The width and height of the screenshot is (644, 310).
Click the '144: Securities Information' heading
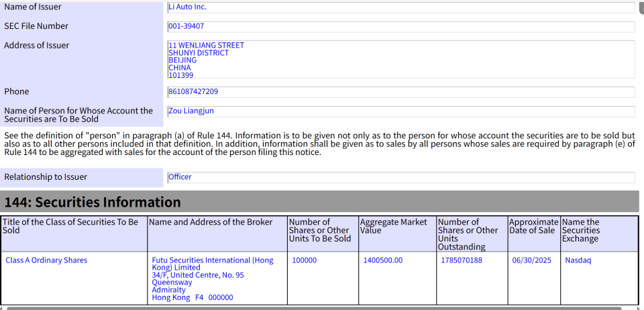[x=93, y=202]
